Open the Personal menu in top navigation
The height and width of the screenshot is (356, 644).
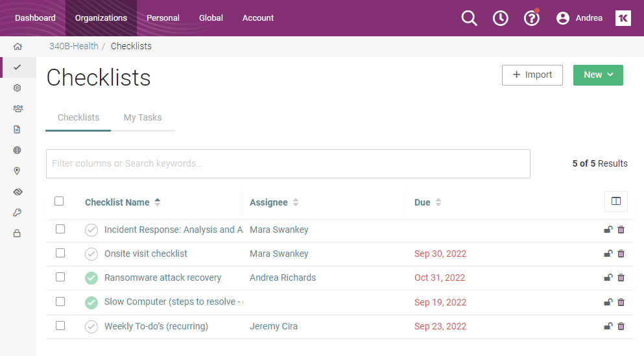coord(163,18)
